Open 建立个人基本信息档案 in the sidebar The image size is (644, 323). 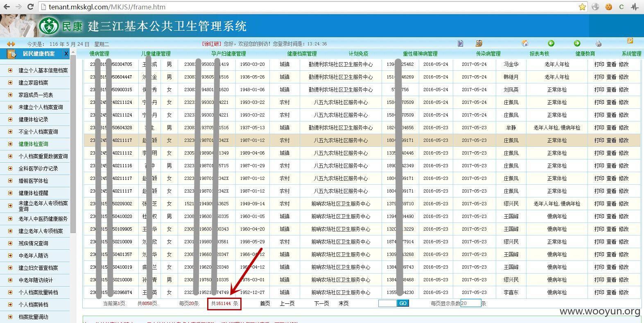point(43,70)
